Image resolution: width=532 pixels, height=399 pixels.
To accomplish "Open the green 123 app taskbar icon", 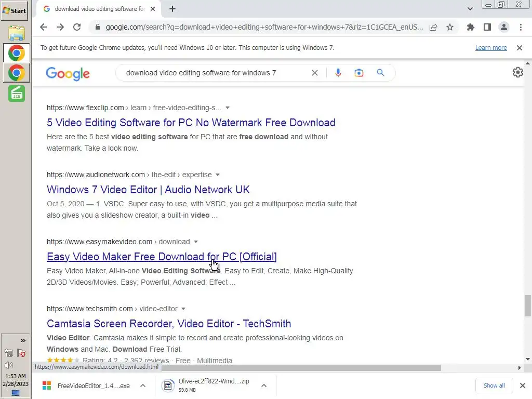I will point(16,94).
